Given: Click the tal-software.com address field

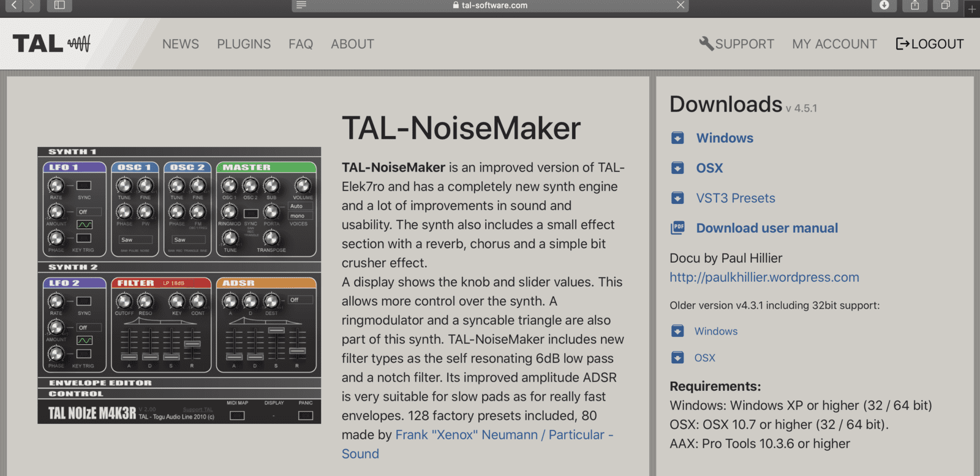Looking at the screenshot, I should pos(490,6).
